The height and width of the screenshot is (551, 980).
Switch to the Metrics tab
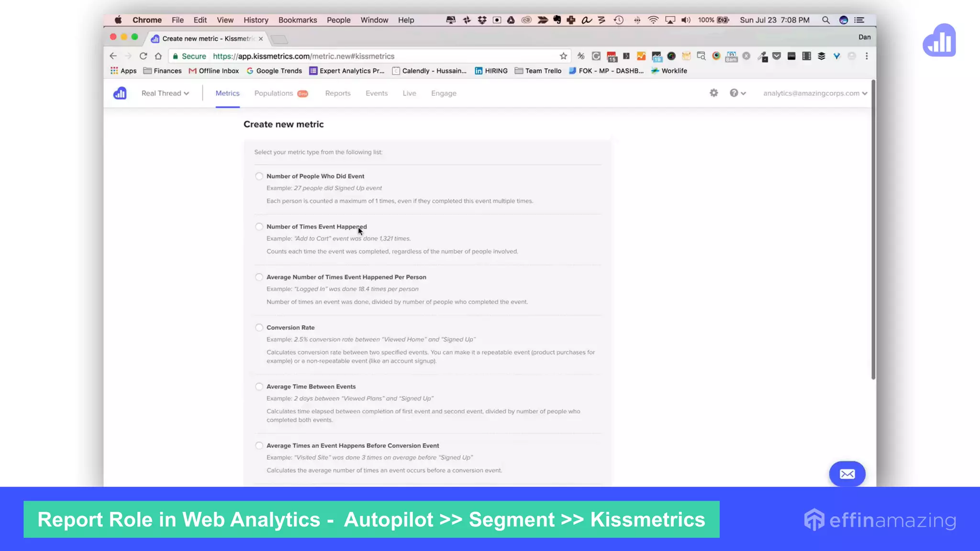(x=227, y=93)
